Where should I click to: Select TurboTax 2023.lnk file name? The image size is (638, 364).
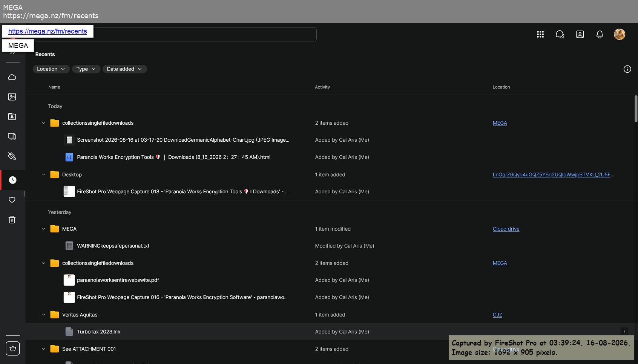point(98,332)
